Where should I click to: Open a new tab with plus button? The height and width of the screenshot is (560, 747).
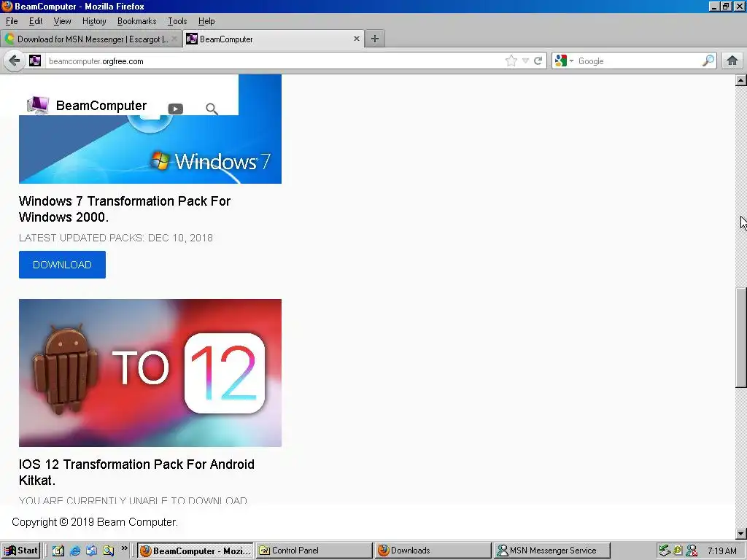(x=375, y=39)
